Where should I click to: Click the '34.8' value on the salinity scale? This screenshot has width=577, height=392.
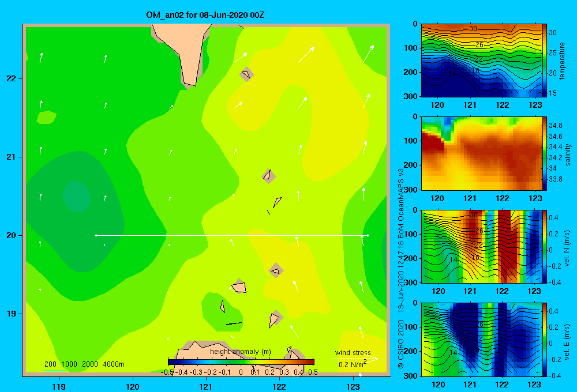point(556,126)
